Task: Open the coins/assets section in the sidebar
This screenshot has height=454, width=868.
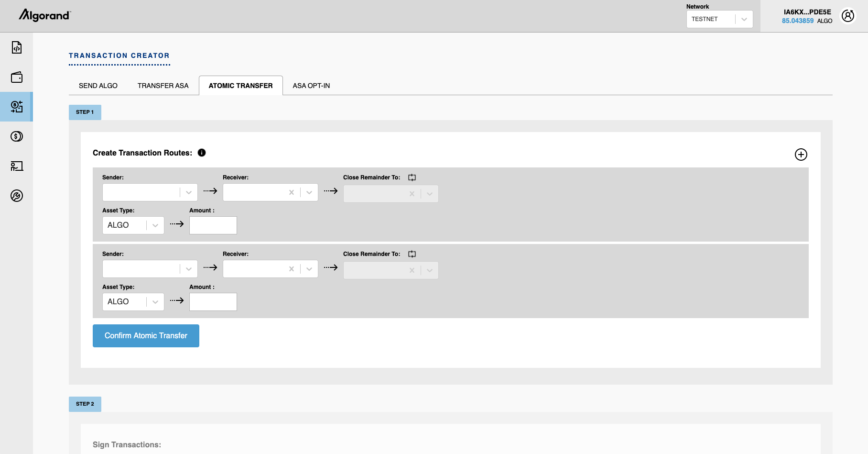Action: coord(17,136)
